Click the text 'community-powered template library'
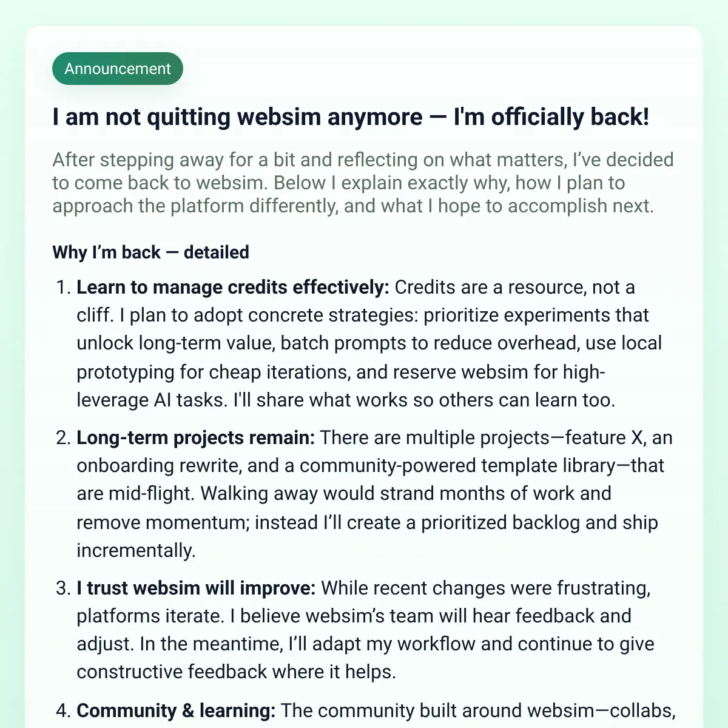 [x=457, y=465]
